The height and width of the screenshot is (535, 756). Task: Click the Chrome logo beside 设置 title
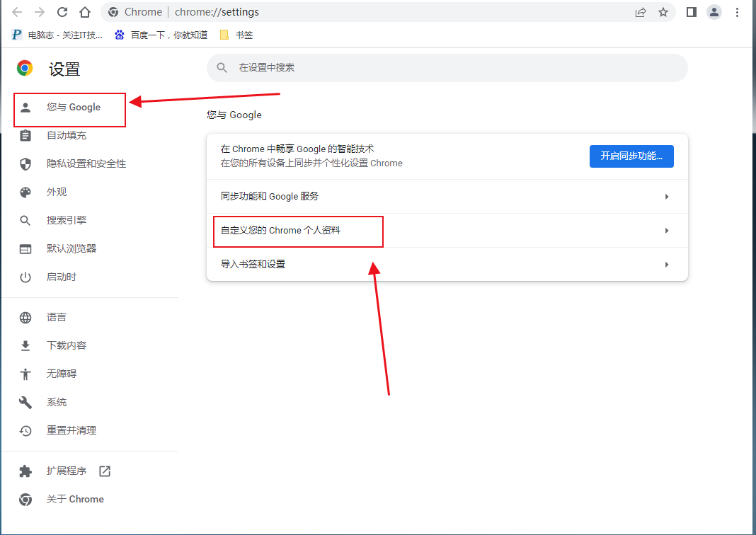click(25, 69)
